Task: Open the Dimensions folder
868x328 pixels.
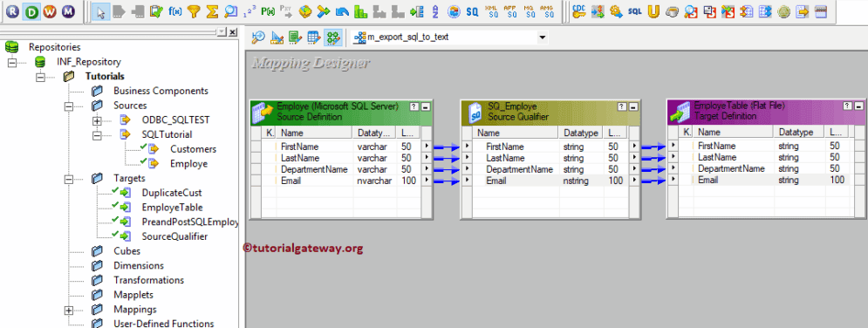Action: pyautogui.click(x=139, y=265)
